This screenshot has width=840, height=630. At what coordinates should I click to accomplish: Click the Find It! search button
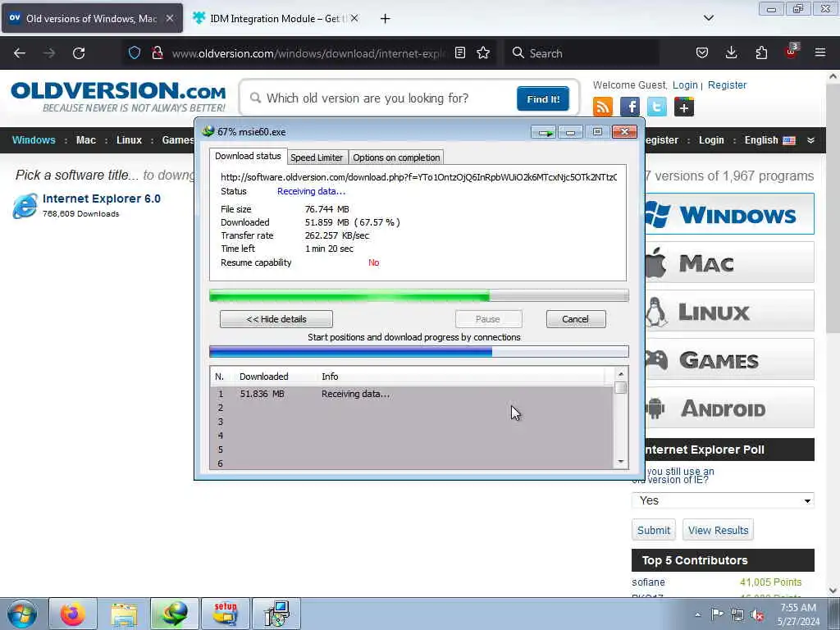point(543,99)
